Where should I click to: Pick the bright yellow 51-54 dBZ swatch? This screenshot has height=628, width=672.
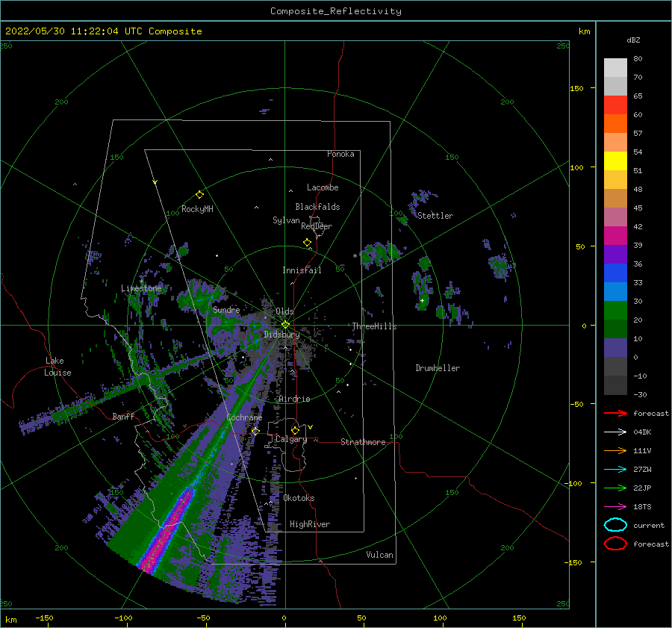pos(615,161)
